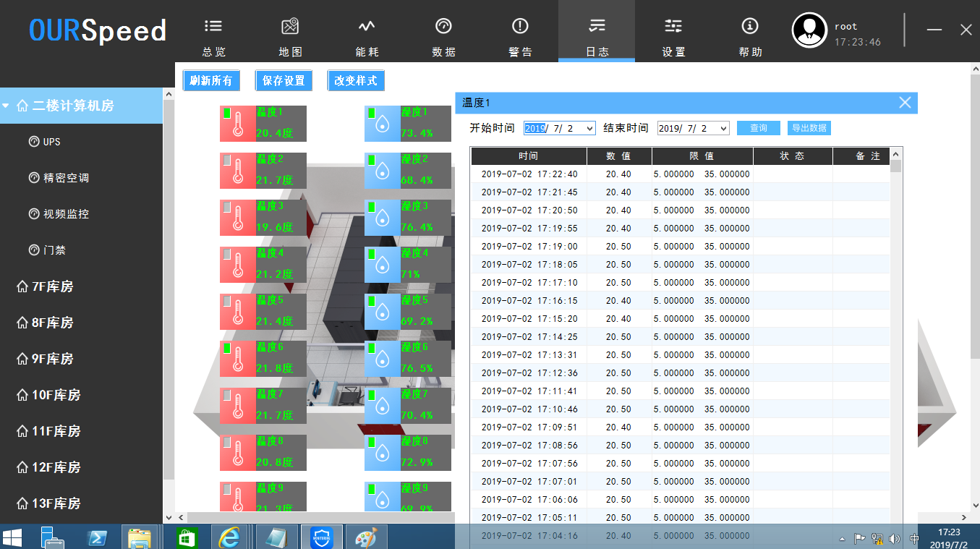Image resolution: width=980 pixels, height=549 pixels.
Task: Select 精密空调 in the sidebar
Action: (66, 178)
